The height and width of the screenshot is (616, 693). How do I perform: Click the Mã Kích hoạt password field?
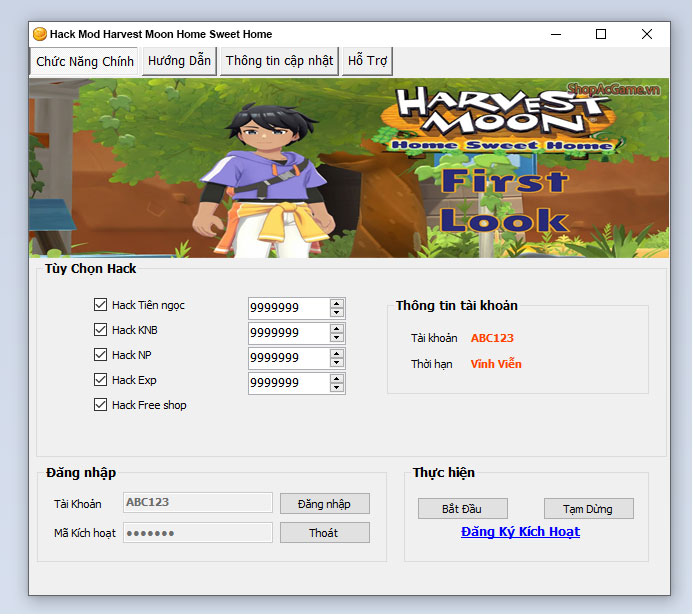[x=197, y=533]
